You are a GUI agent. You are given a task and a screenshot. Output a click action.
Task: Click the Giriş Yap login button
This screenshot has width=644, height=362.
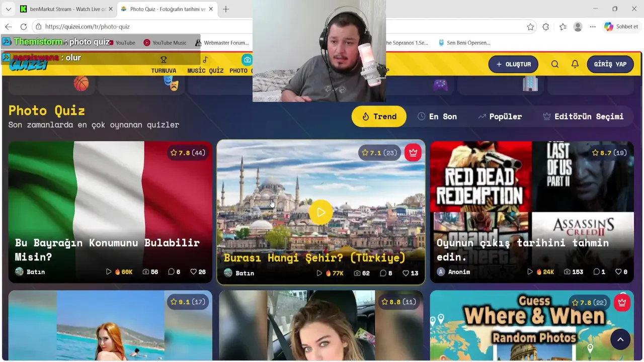coord(610,64)
